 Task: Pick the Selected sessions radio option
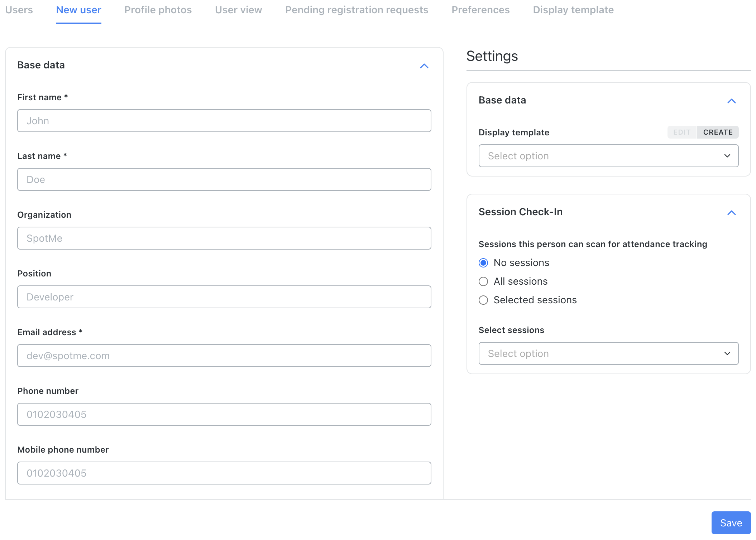483,300
